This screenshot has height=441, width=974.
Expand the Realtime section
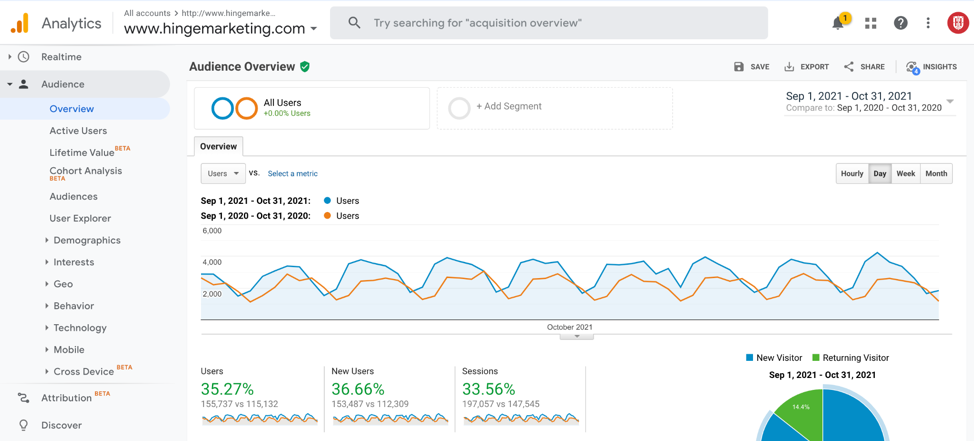(x=9, y=57)
